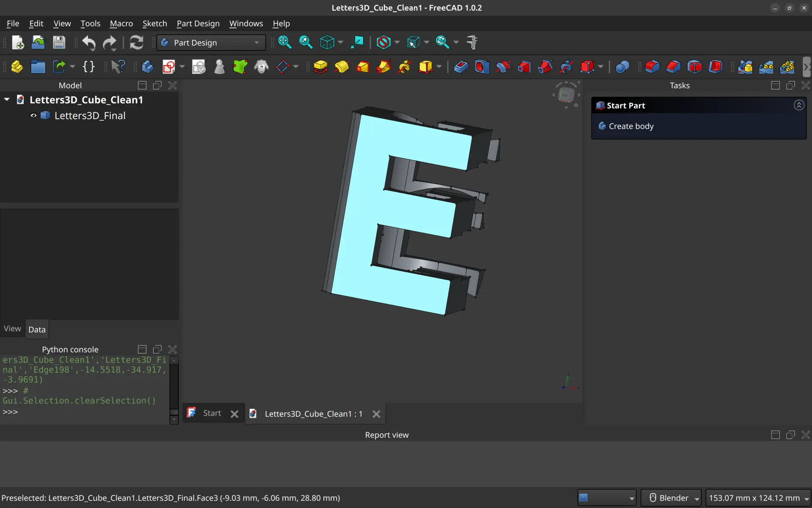Image resolution: width=812 pixels, height=508 pixels.
Task: Switch to the Start document tab
Action: [x=211, y=413]
